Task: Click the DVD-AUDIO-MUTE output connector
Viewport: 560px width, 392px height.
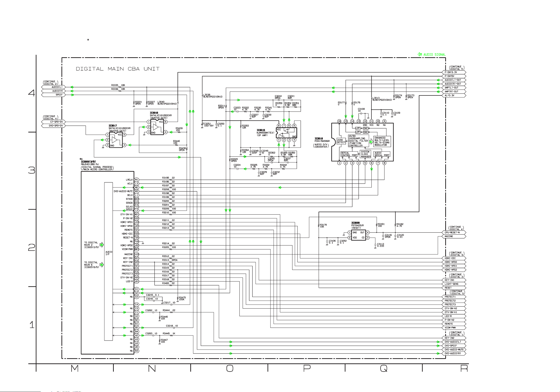Action: tap(454, 350)
